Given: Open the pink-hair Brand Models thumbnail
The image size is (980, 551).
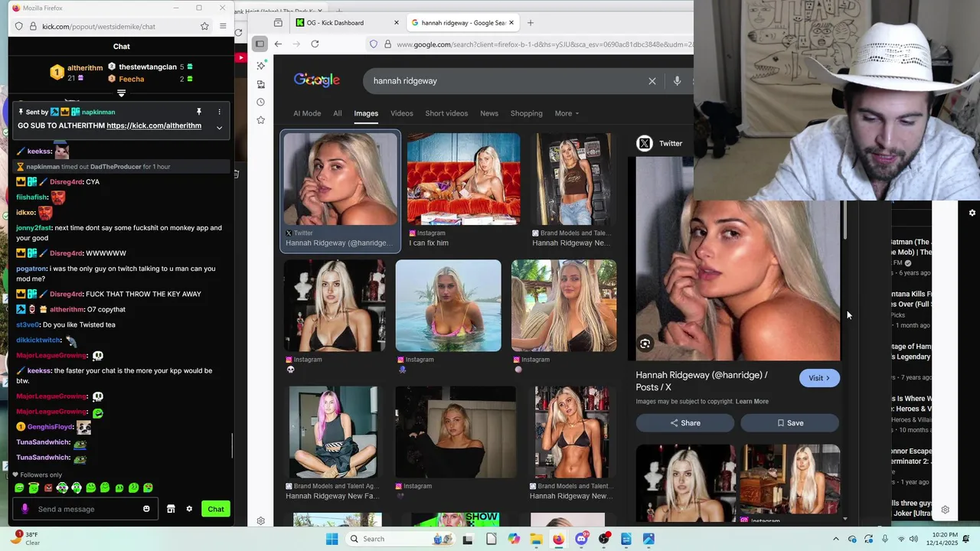Looking at the screenshot, I should (332, 432).
